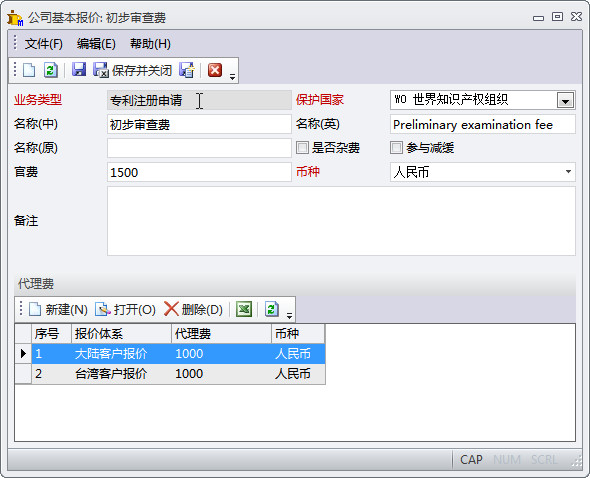Click into the 官费 field showing 1500
This screenshot has height=478, width=590.
(199, 172)
